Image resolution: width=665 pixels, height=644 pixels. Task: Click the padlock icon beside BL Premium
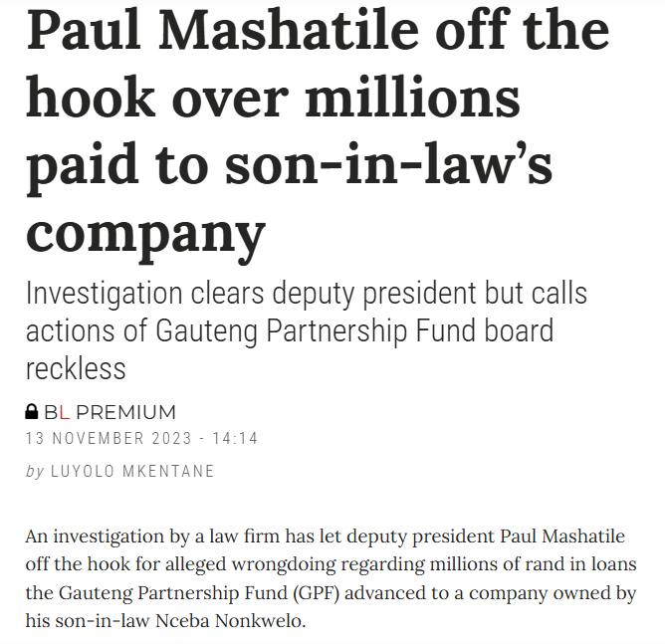point(32,412)
